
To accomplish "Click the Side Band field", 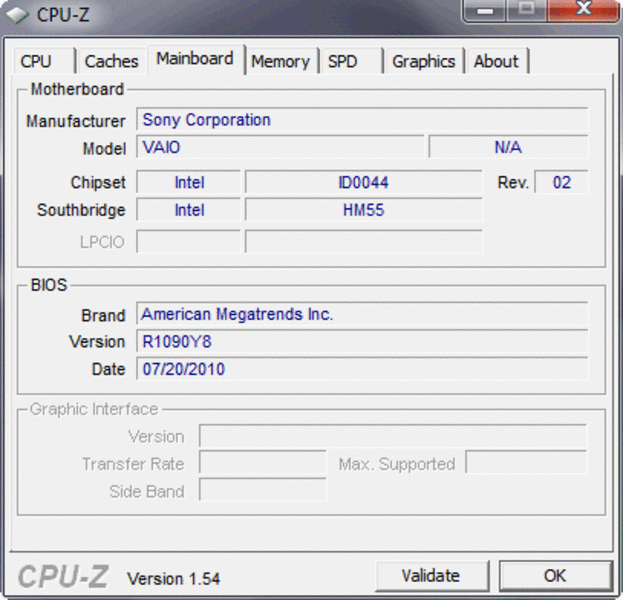I will 263,490.
